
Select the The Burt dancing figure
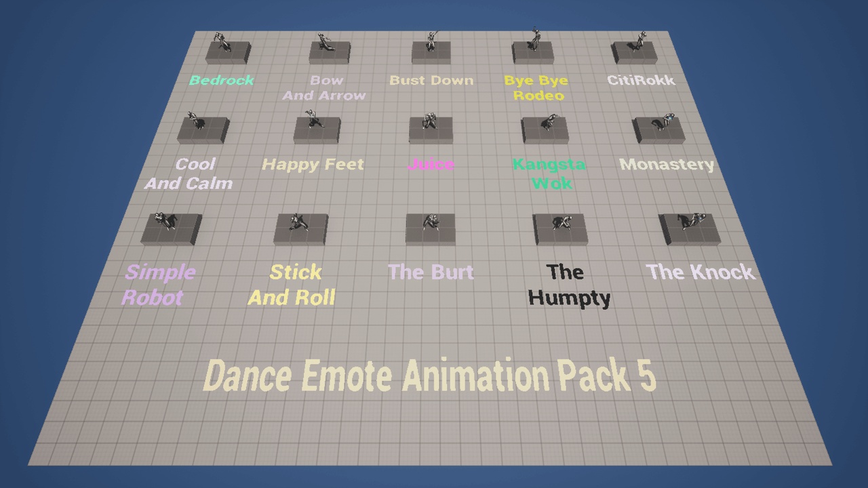(x=430, y=221)
